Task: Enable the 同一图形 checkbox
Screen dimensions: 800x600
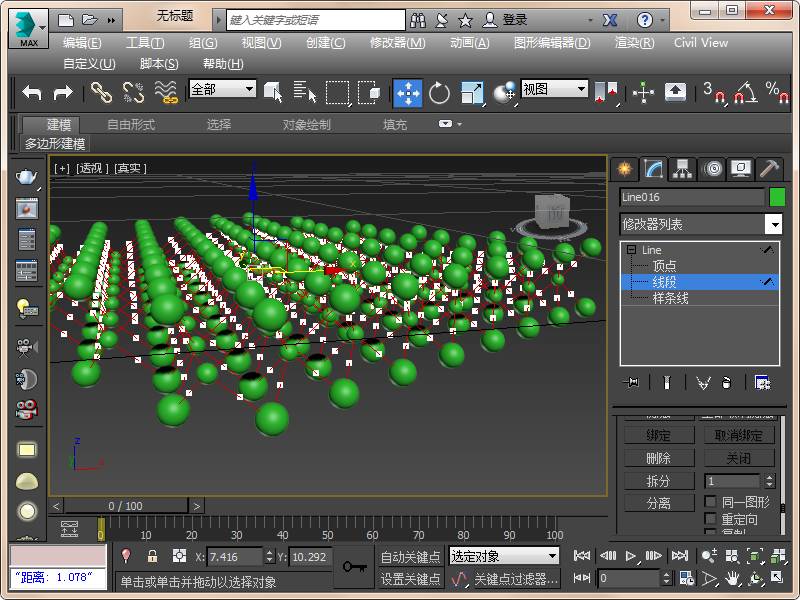Action: pyautogui.click(x=711, y=502)
